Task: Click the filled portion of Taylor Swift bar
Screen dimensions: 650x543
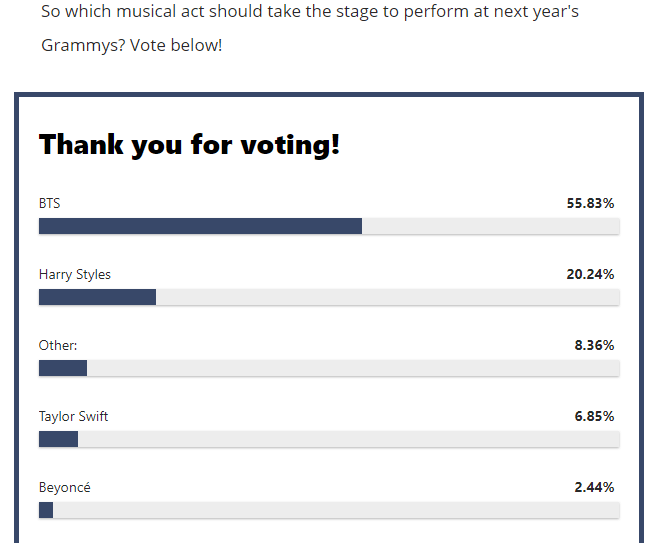Action: 58,439
